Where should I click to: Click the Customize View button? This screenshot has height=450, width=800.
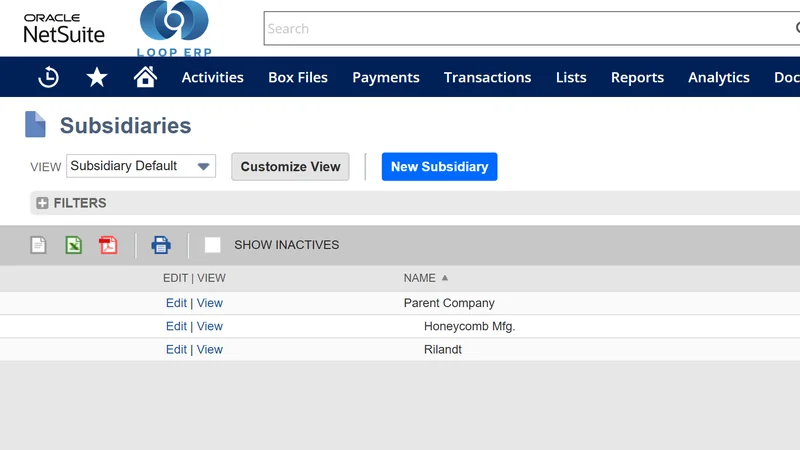click(x=290, y=166)
